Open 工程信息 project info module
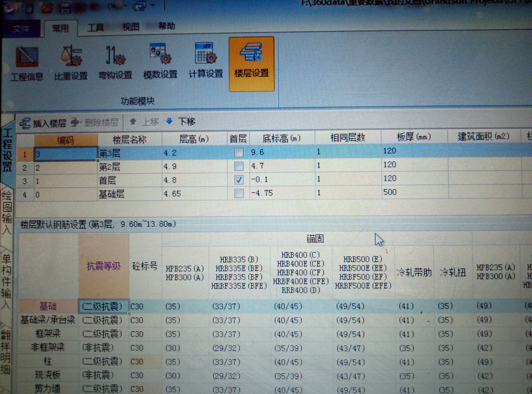532x394 pixels. point(27,63)
